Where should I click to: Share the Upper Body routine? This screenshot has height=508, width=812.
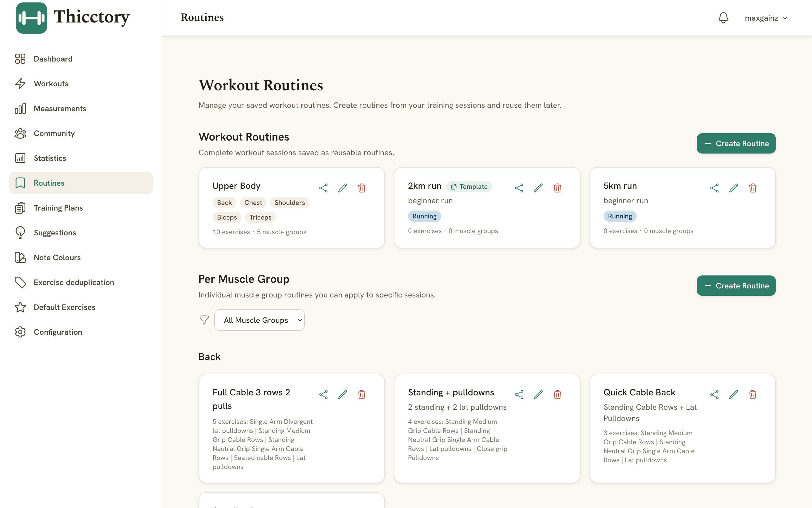coord(323,188)
